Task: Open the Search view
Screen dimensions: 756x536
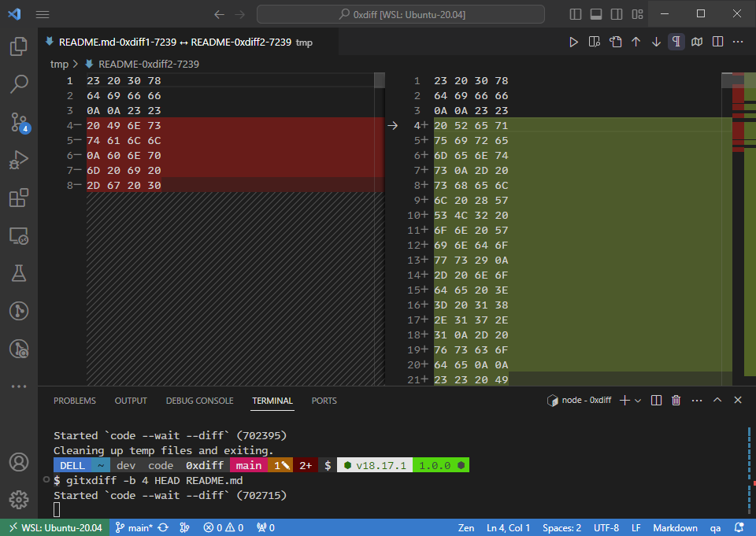Action: (x=19, y=84)
